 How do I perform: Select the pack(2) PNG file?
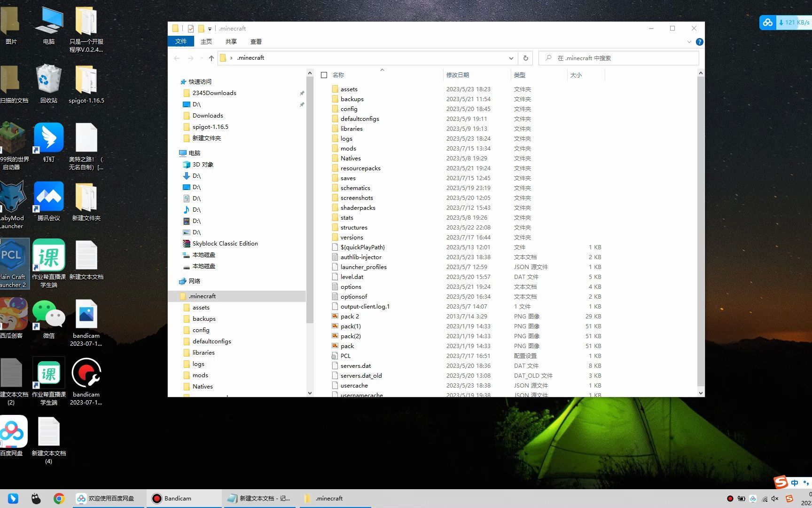click(351, 336)
